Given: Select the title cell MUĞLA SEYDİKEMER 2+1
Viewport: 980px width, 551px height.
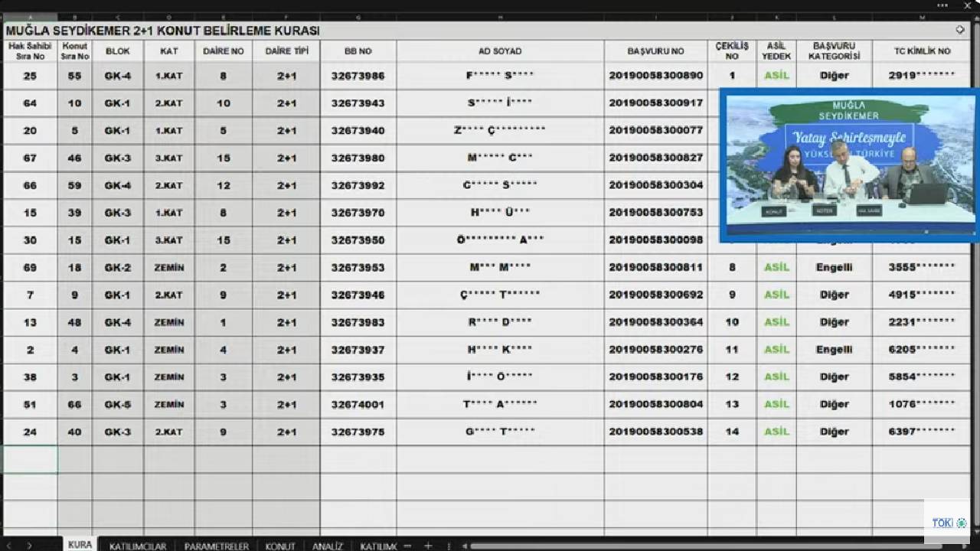Looking at the screenshot, I should 162,31.
